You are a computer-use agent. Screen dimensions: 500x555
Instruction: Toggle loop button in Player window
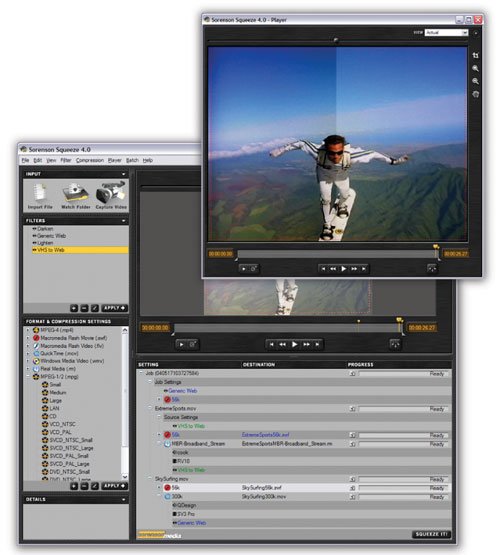[x=254, y=269]
